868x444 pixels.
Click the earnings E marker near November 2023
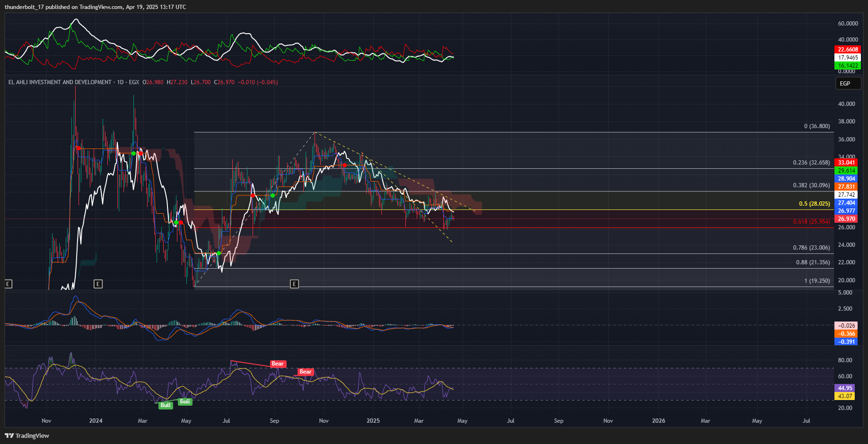tap(8, 284)
